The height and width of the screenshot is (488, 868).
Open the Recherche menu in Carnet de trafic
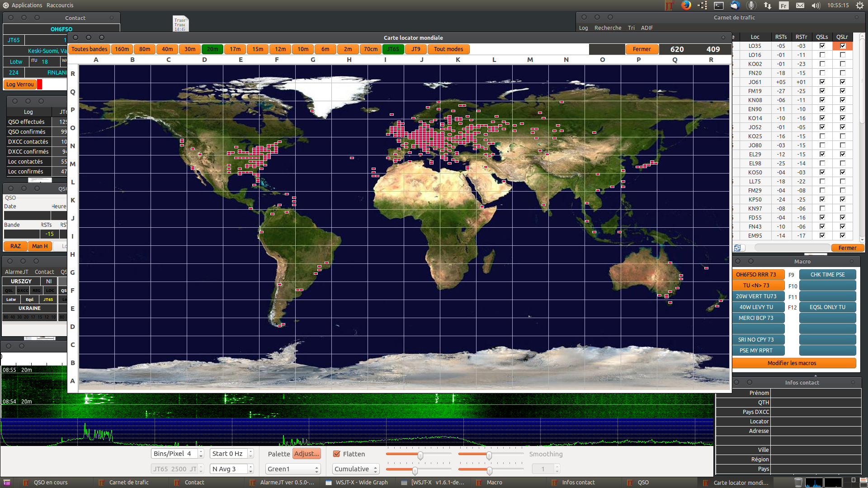point(608,28)
